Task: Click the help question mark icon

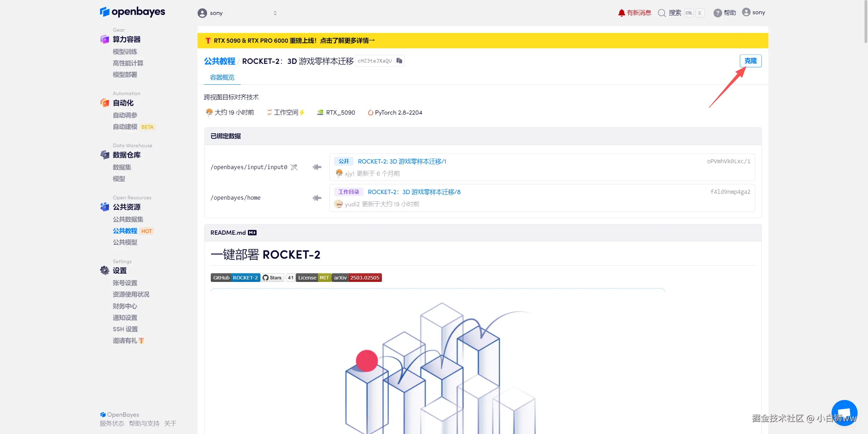Action: [717, 13]
